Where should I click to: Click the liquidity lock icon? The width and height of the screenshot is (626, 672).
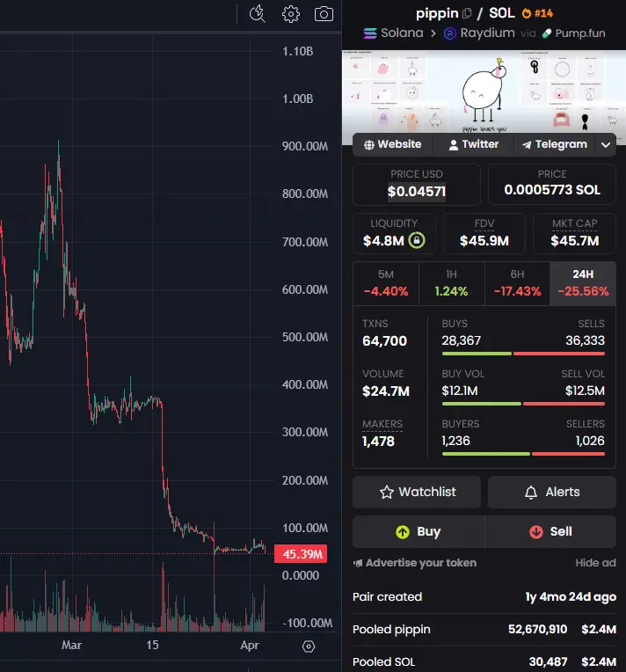coord(417,240)
